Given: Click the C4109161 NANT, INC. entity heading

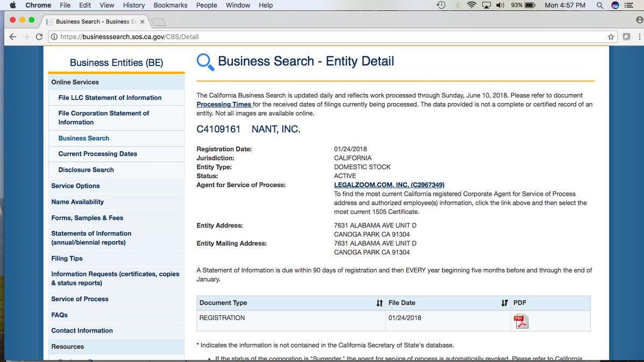Looking at the screenshot, I should [x=248, y=129].
